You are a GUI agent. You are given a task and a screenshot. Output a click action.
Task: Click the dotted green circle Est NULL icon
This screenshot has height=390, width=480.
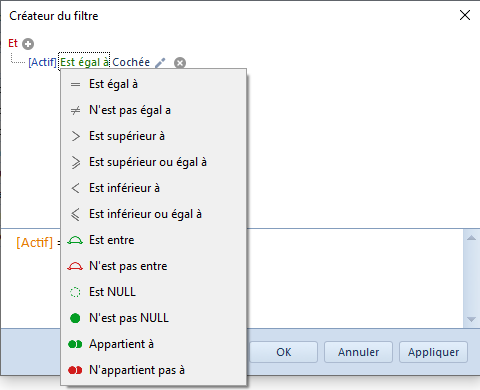pos(75,292)
